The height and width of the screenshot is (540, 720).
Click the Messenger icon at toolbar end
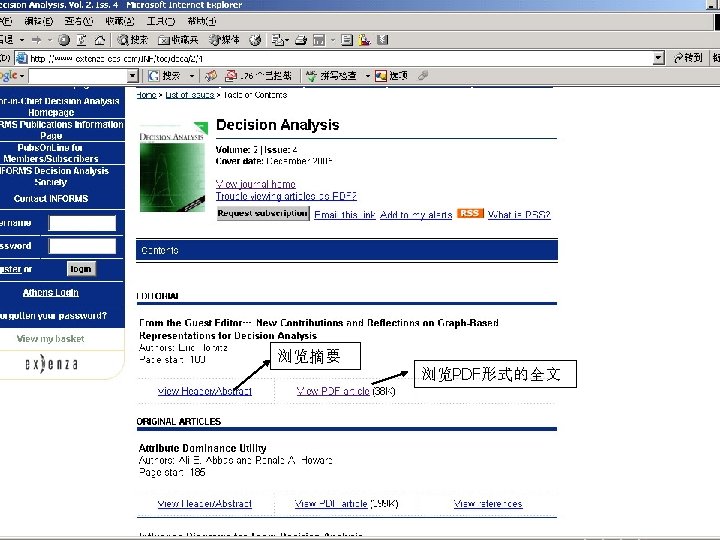pos(382,40)
